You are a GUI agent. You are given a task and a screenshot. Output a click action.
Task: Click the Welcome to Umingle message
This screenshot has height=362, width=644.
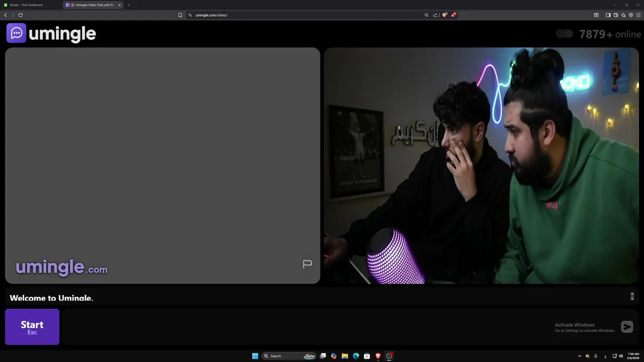click(x=51, y=298)
